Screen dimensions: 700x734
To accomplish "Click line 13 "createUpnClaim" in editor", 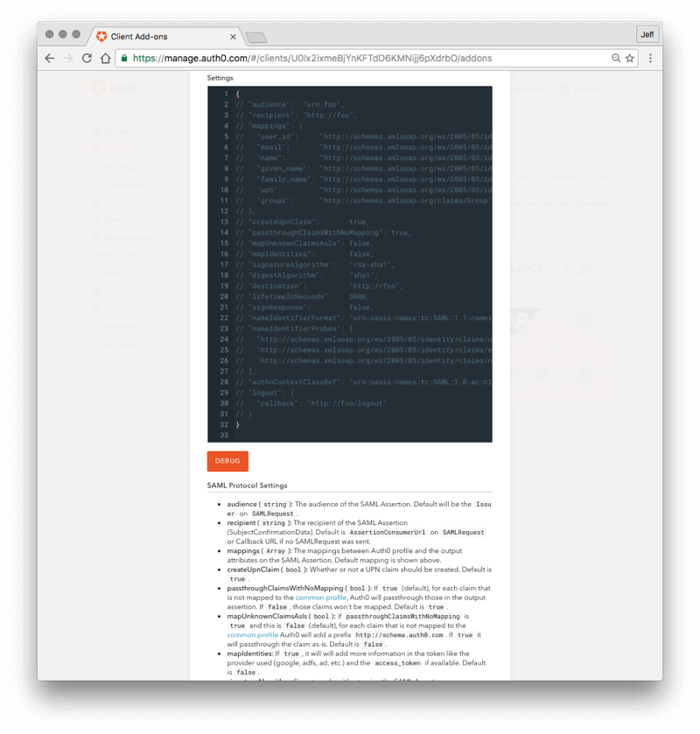I will (x=303, y=222).
